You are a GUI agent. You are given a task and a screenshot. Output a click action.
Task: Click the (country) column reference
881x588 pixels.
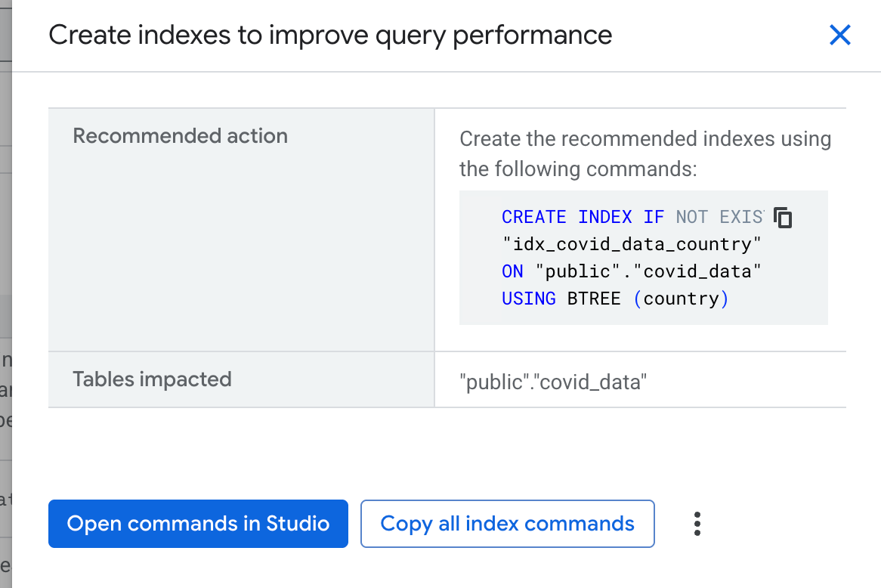[682, 299]
